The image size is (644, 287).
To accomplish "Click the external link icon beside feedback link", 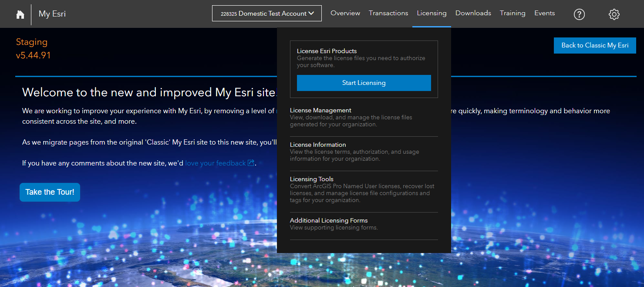I will [x=251, y=162].
